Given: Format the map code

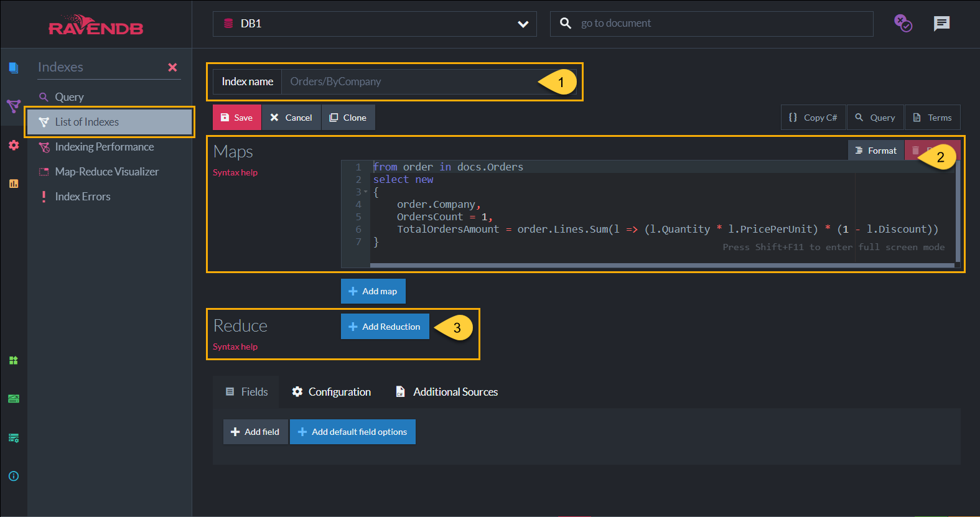Looking at the screenshot, I should [x=876, y=151].
